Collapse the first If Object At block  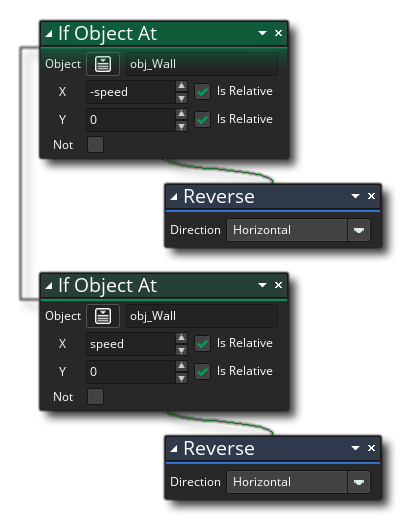click(x=49, y=33)
